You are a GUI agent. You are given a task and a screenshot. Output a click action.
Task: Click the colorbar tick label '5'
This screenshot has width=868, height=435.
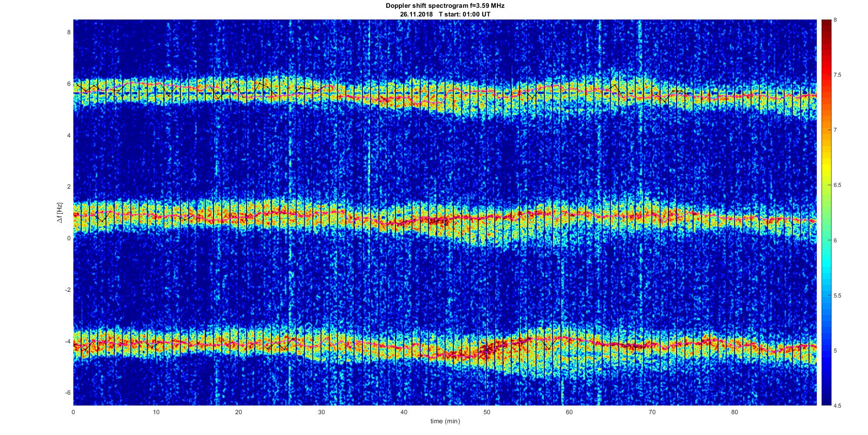835,350
